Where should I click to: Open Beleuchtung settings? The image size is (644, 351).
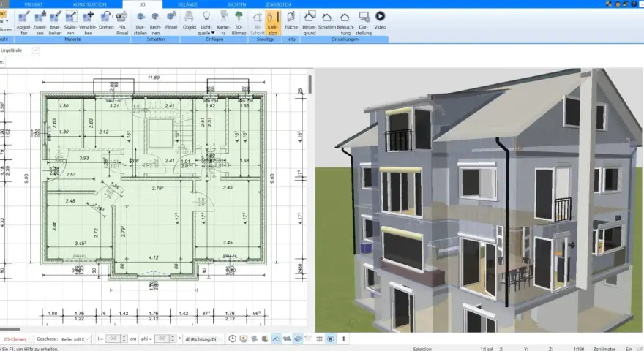tap(345, 23)
